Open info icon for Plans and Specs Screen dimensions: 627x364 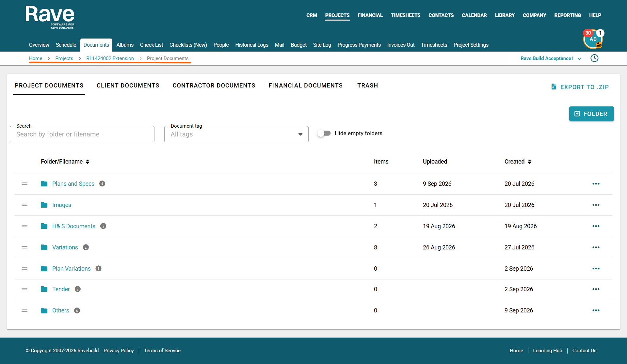coord(102,183)
